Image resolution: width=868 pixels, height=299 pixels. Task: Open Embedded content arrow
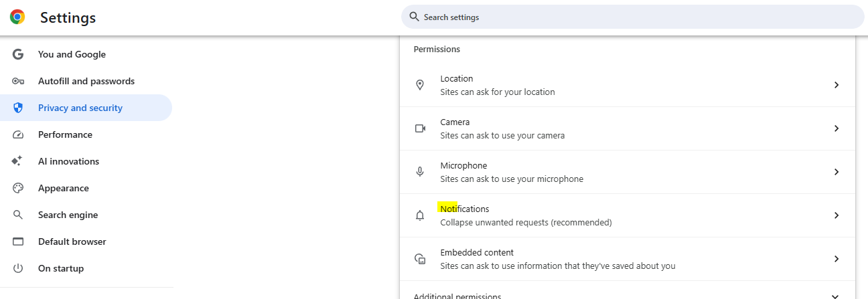pyautogui.click(x=836, y=259)
